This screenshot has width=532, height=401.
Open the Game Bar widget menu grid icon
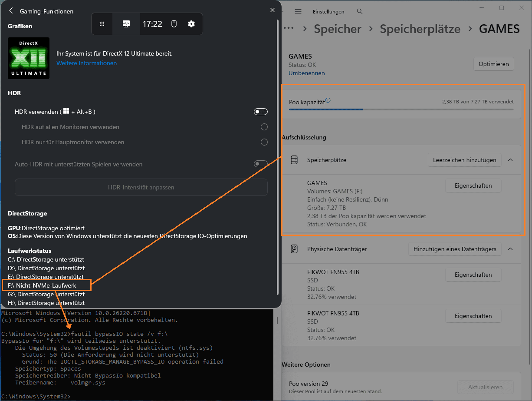102,24
